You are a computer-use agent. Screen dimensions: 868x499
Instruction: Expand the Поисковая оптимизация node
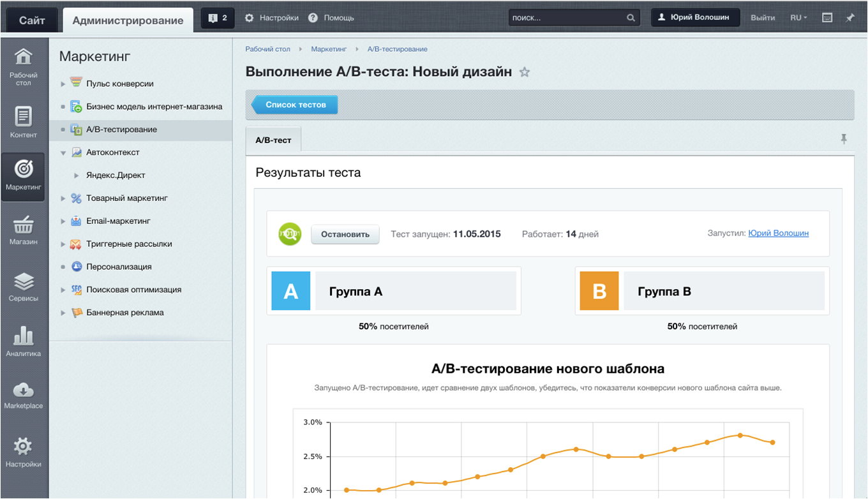tap(63, 290)
